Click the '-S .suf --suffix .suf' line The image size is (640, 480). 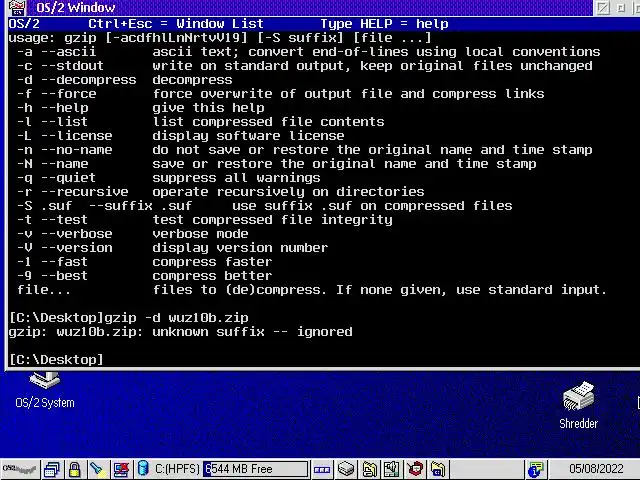coord(264,205)
